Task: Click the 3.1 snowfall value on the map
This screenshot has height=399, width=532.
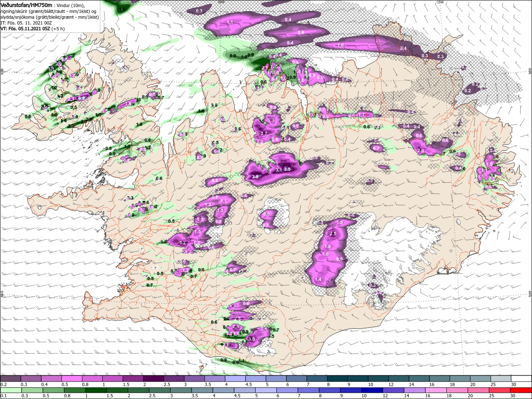Action: click(x=279, y=170)
